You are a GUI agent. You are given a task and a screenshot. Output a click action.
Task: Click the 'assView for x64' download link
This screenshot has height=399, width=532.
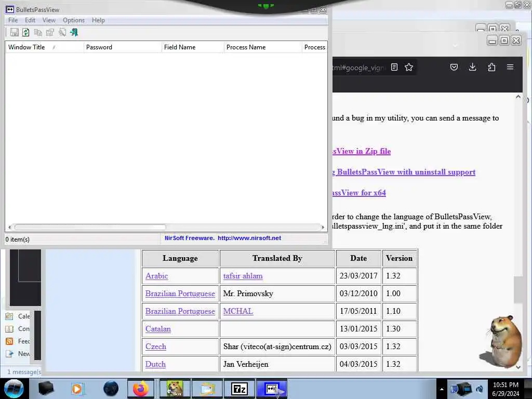[x=359, y=193]
